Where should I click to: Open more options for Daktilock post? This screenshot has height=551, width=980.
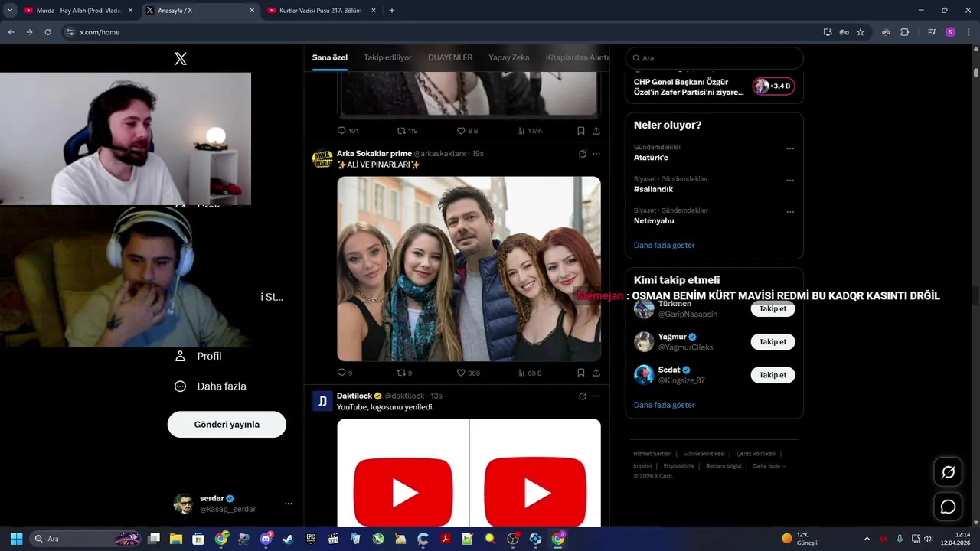pyautogui.click(x=596, y=396)
